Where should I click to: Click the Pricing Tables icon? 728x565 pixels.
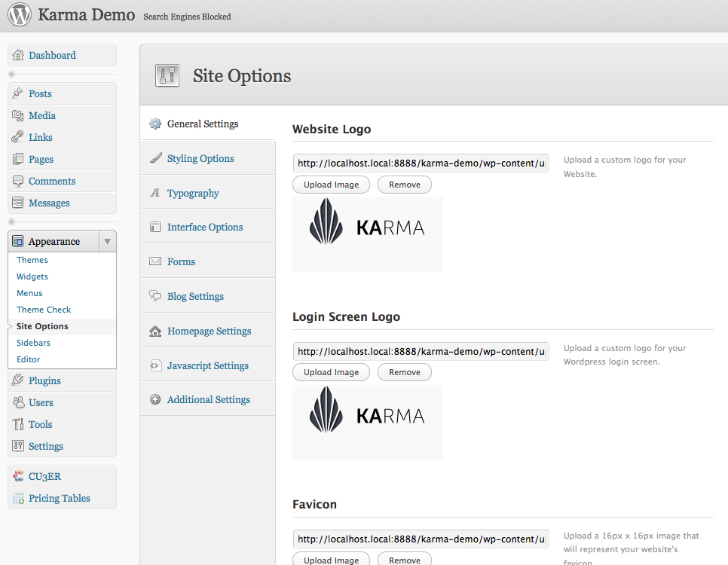coord(18,498)
